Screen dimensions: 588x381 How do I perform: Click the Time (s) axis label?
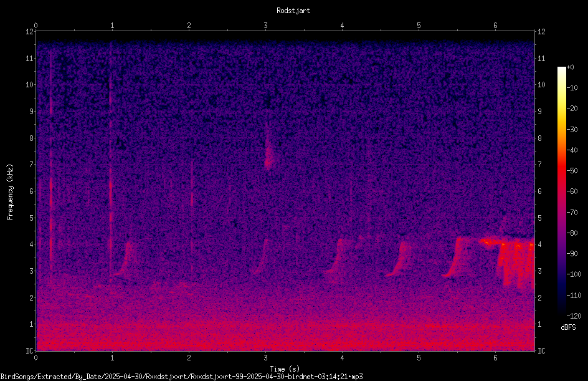click(285, 369)
